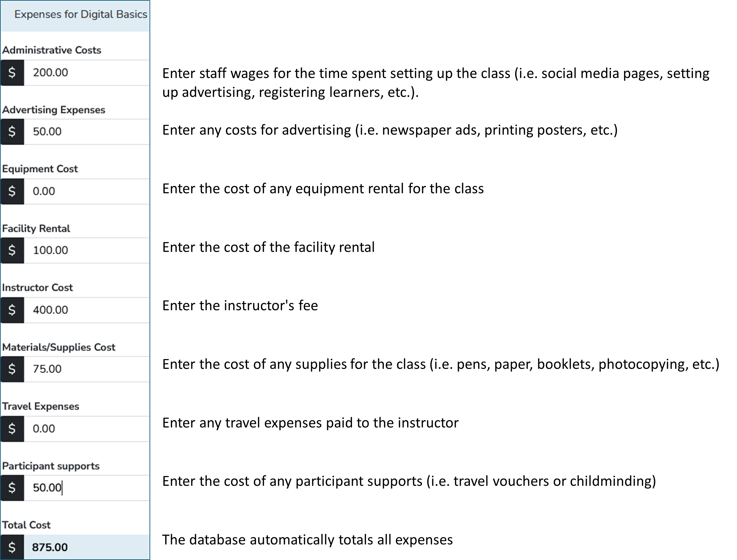Click the dollar icon beside Participant supports
The image size is (737, 560).
(12, 488)
